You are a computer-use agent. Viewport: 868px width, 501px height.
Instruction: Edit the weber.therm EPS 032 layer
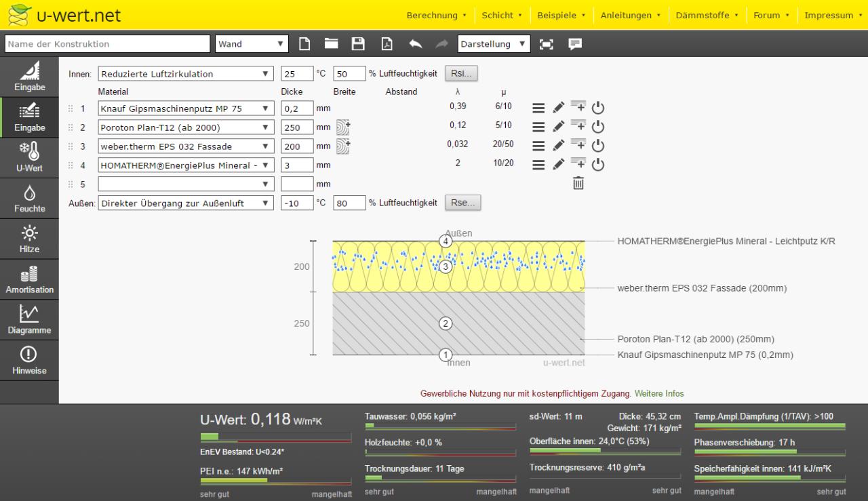pos(558,146)
